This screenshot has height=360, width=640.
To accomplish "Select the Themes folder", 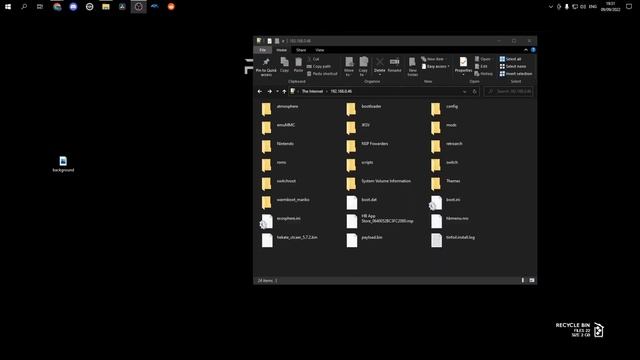I will [446, 183].
